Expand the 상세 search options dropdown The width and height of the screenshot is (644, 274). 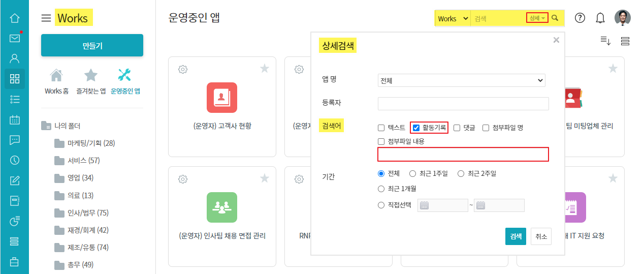point(537,18)
